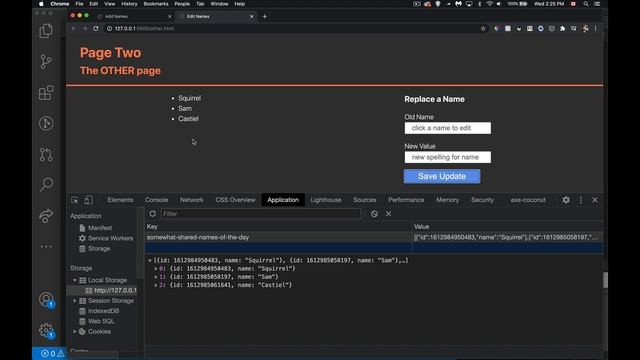Activate DevTools inspect element picker
The width and height of the screenshot is (640, 360).
75,200
